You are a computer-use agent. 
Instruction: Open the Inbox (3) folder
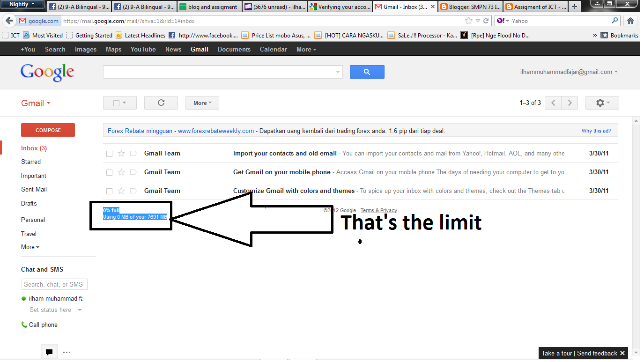click(x=34, y=148)
